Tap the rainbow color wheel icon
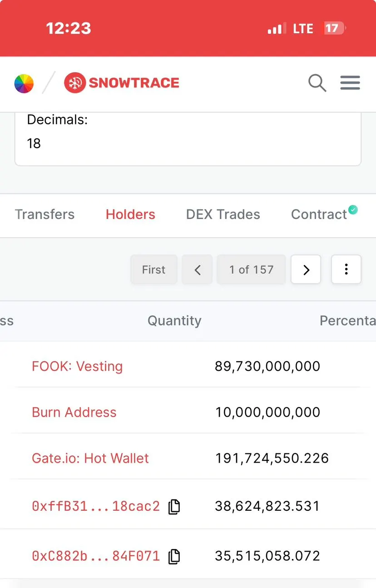This screenshot has height=588, width=376. coord(24,84)
